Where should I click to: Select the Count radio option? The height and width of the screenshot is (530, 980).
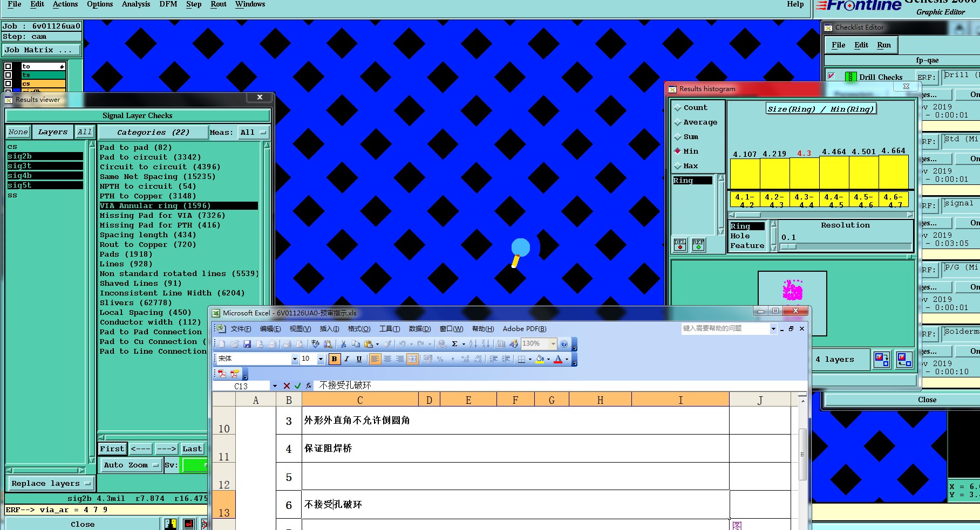[691, 108]
